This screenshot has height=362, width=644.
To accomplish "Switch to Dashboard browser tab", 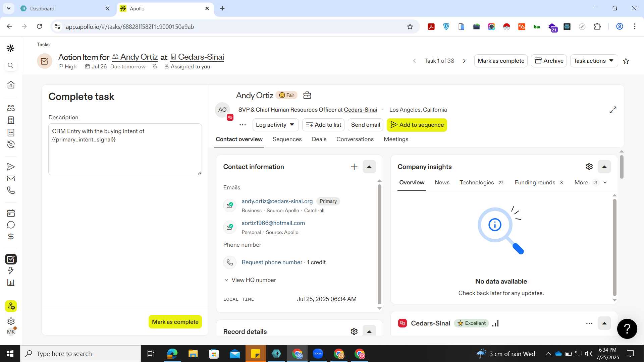I will (65, 9).
